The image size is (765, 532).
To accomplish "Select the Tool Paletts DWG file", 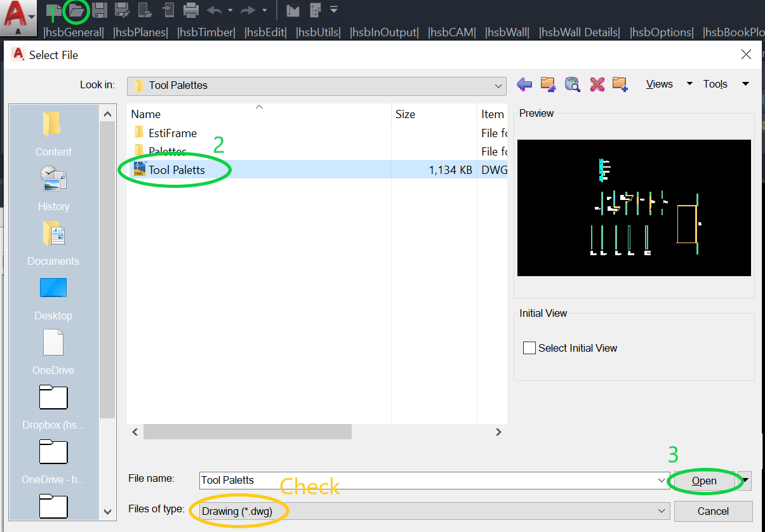I will [317, 170].
